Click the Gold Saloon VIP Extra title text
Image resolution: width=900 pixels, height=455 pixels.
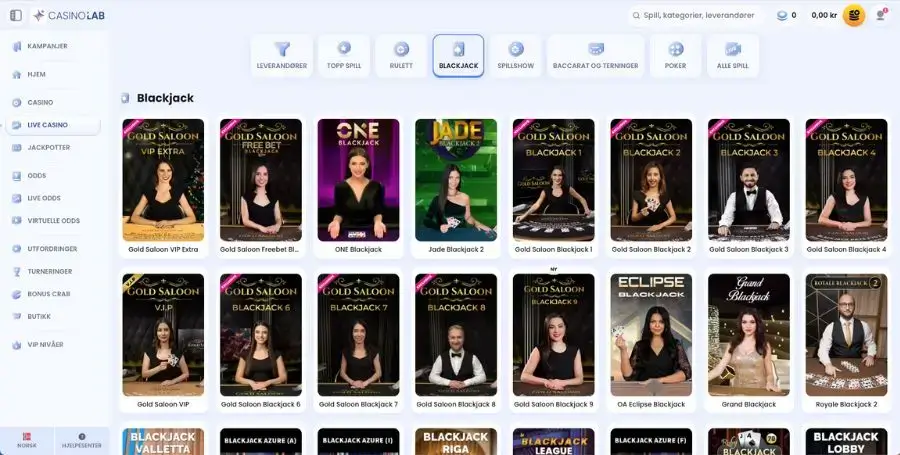click(163, 250)
